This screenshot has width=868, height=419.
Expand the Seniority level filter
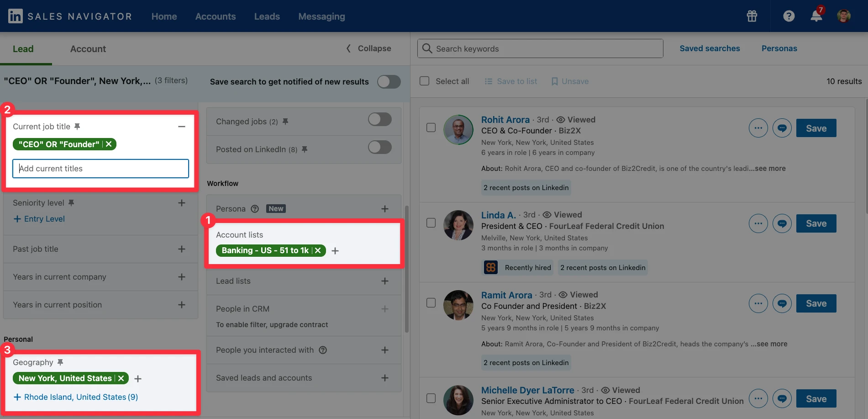182,203
